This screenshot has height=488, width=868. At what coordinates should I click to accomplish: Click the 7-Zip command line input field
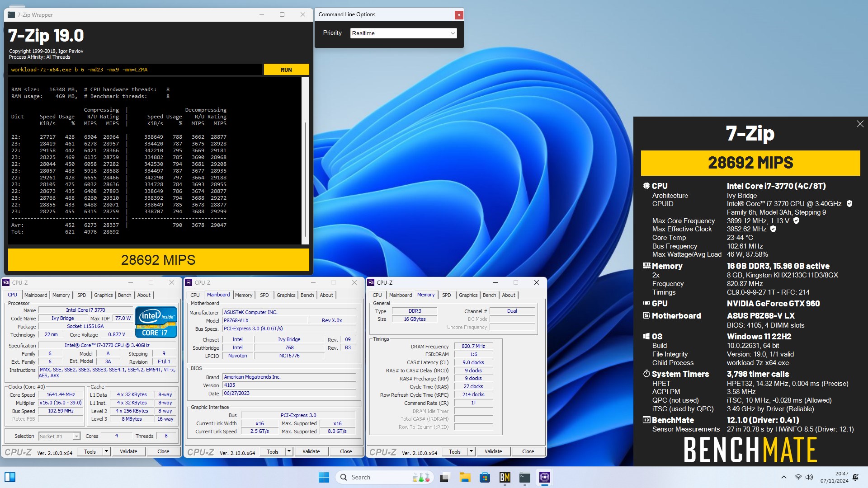135,70
